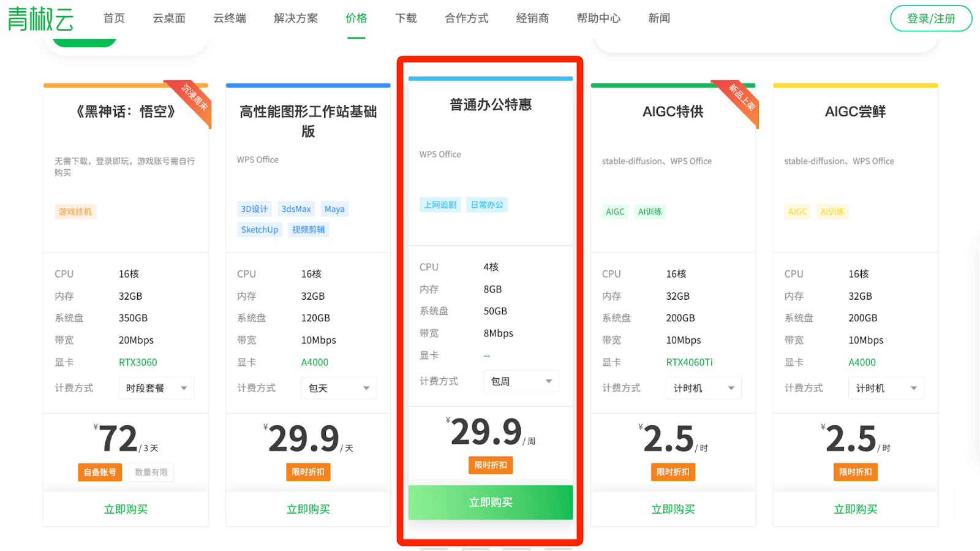980x551 pixels.
Task: Click the 视频剪辑 tag
Action: click(309, 230)
